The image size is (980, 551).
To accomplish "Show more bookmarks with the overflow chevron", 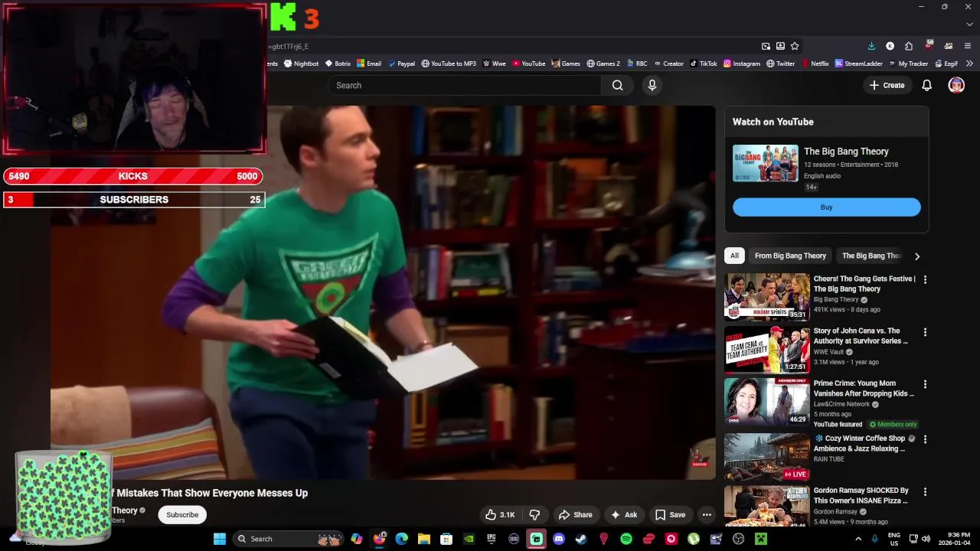I will pos(969,64).
